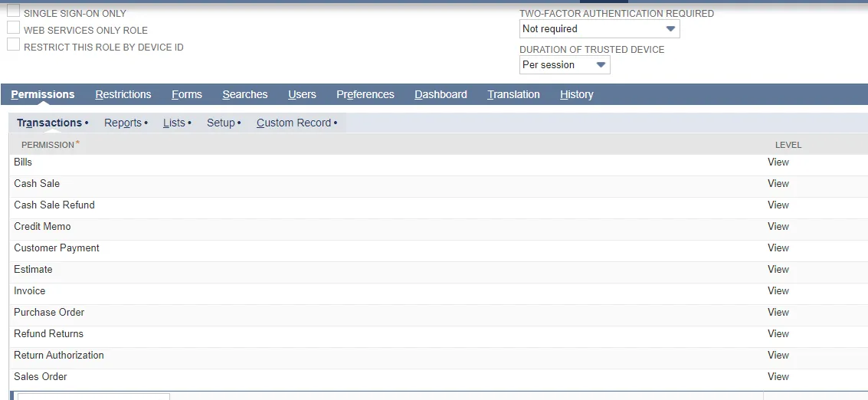Viewport: 868px width, 400px height.
Task: Click the View level for Return Authorization
Action: (x=778, y=355)
